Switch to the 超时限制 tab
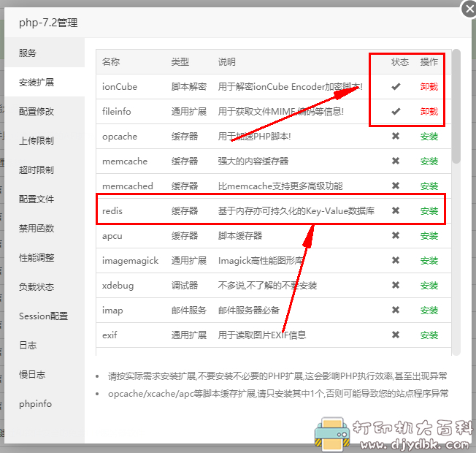 (x=45, y=170)
